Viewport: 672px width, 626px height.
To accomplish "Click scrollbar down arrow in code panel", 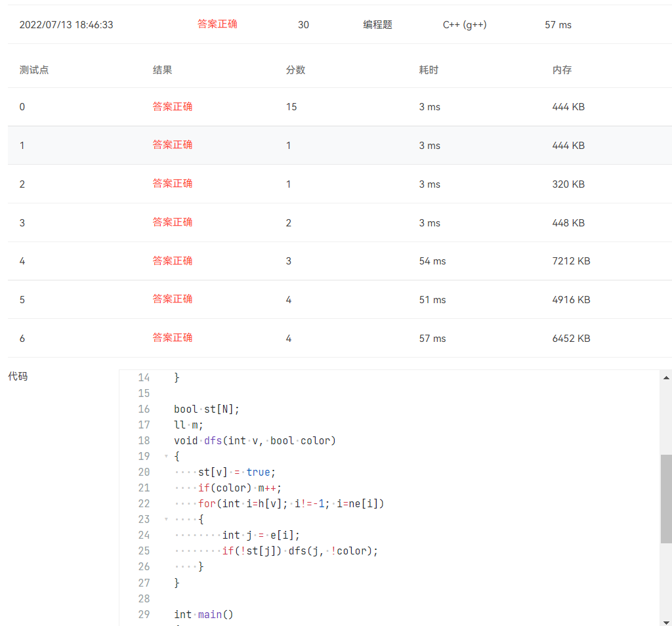I will pyautogui.click(x=666, y=622).
